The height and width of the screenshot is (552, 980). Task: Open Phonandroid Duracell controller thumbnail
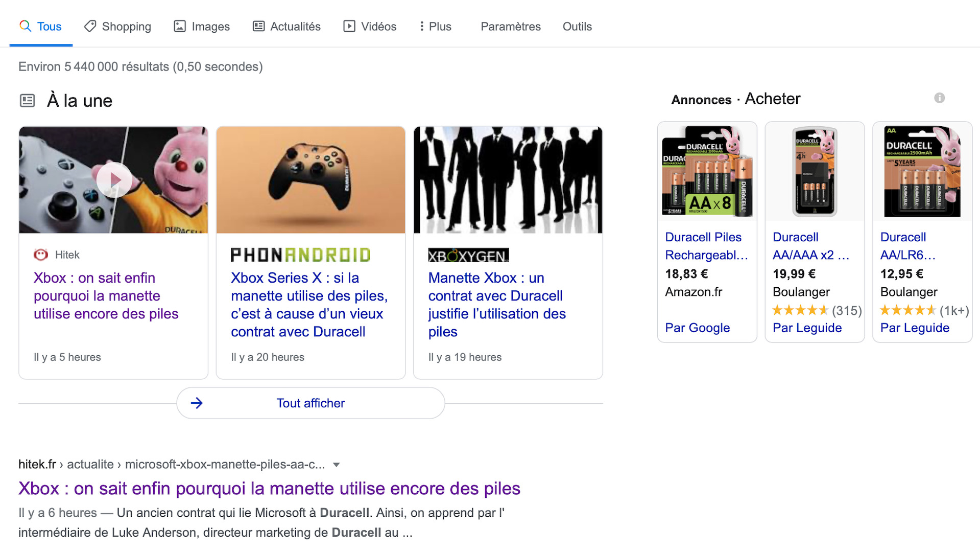point(310,180)
